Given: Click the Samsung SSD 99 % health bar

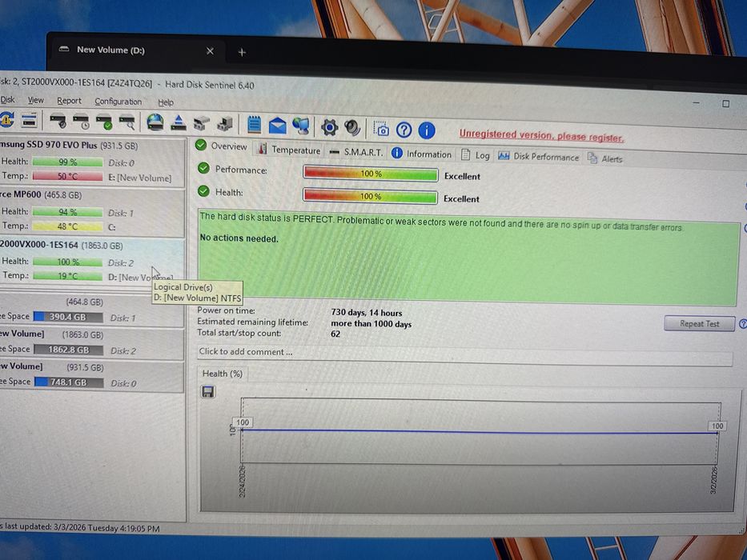Looking at the screenshot, I should coord(67,162).
